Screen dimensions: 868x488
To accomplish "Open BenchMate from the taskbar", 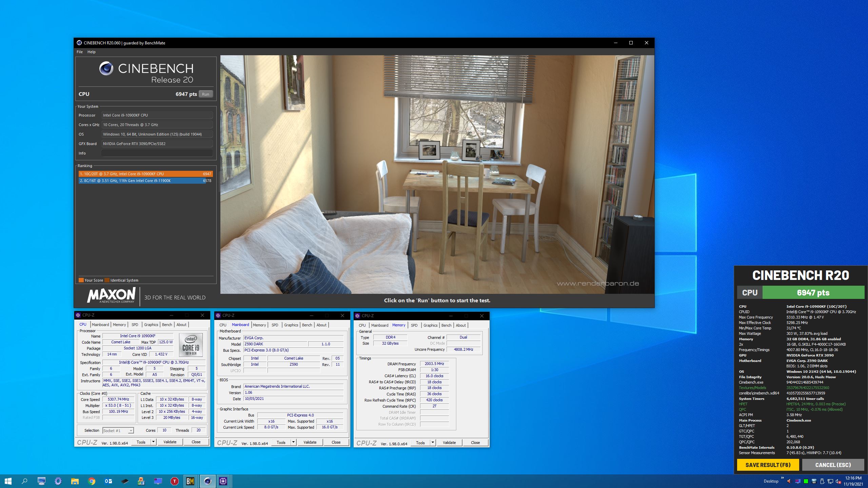I will coord(190,481).
